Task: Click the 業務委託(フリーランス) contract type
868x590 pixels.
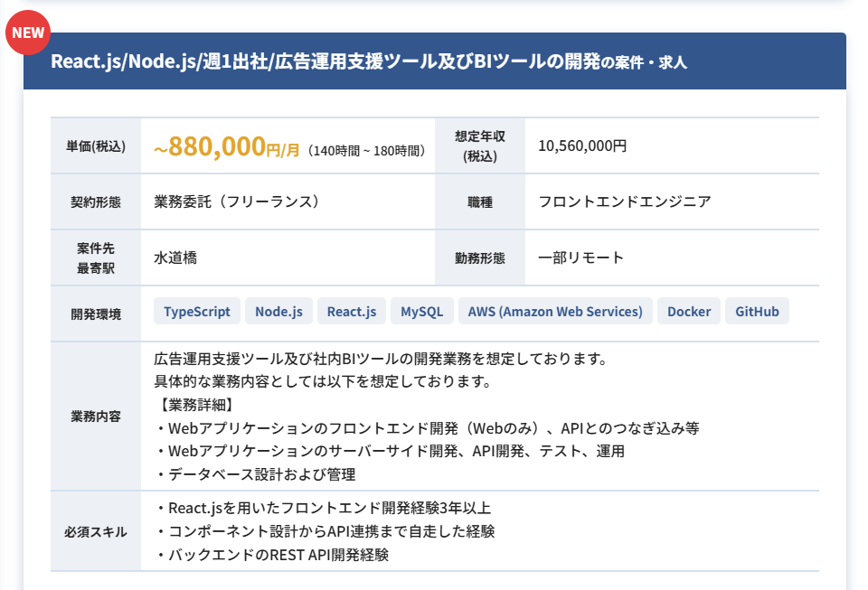Action: point(237,201)
